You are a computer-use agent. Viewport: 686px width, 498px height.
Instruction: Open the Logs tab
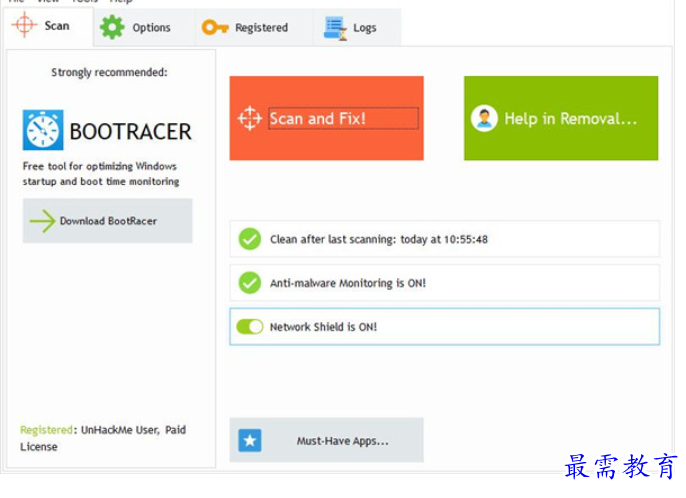pos(357,28)
